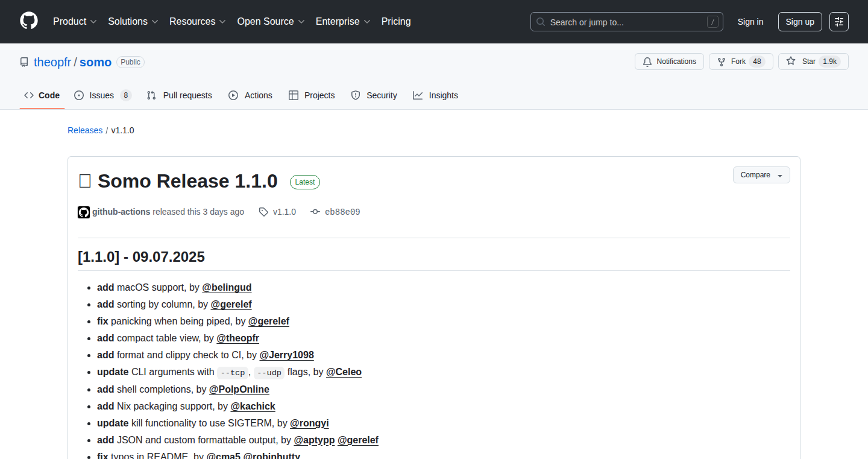Expand the Solutions menu

click(133, 21)
